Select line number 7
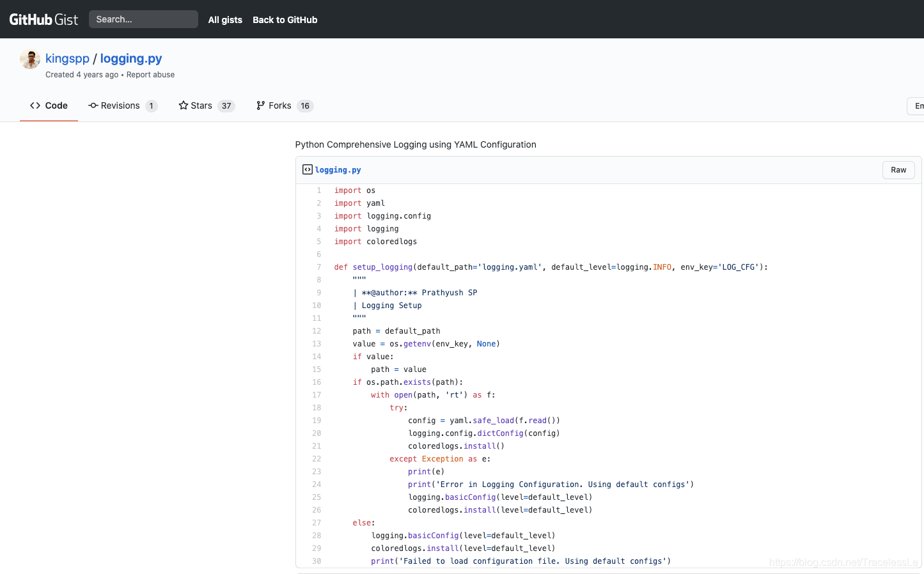924x574 pixels. point(319,267)
